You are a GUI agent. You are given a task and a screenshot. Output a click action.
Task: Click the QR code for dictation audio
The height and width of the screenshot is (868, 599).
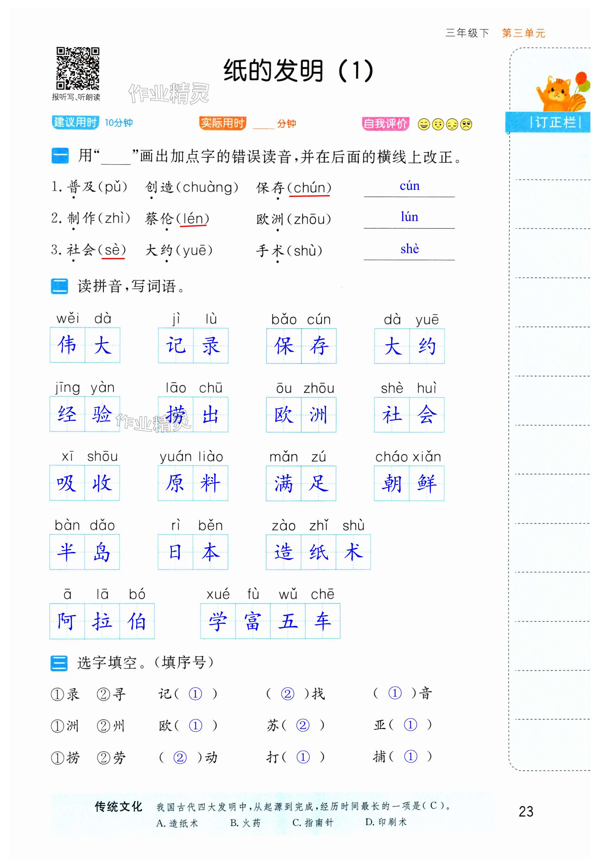tap(78, 69)
